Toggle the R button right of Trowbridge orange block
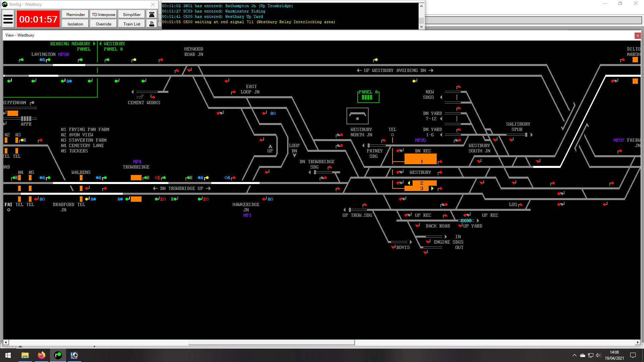Screen dimensions: 644x362 click(148, 178)
